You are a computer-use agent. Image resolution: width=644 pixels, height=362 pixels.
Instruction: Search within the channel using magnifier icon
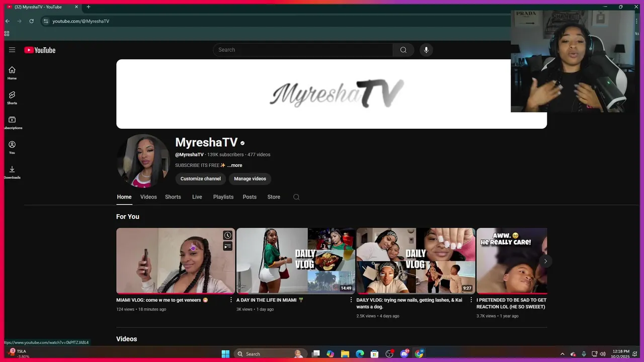coord(296,197)
